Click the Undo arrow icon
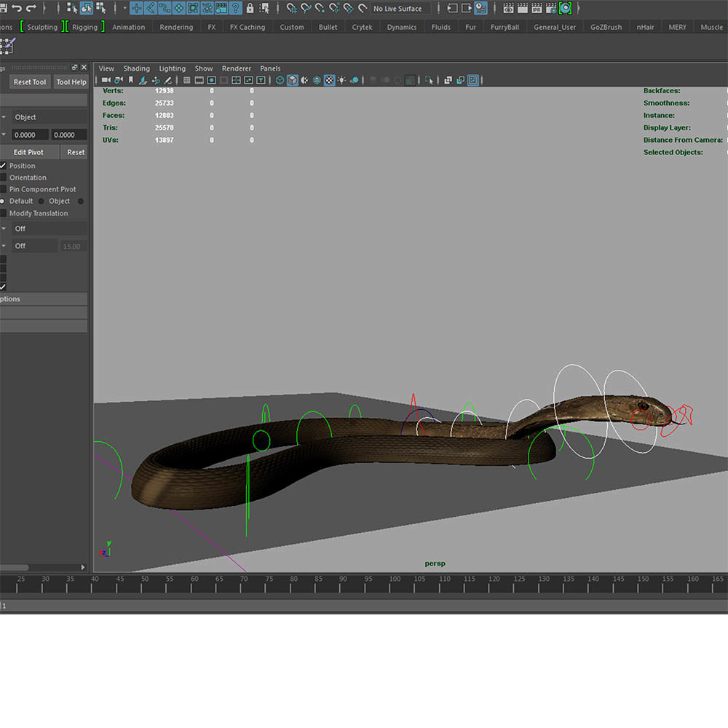 pyautogui.click(x=17, y=8)
